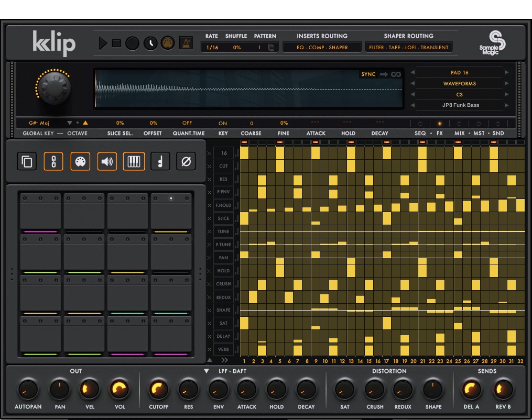Switch to the MIX tab
532x420 pixels.
[x=459, y=133]
